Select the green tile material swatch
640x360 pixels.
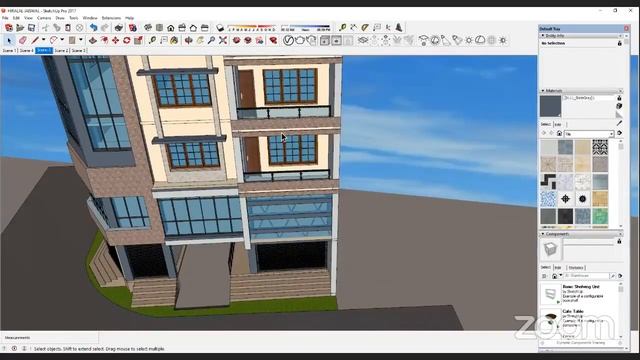pos(600,216)
